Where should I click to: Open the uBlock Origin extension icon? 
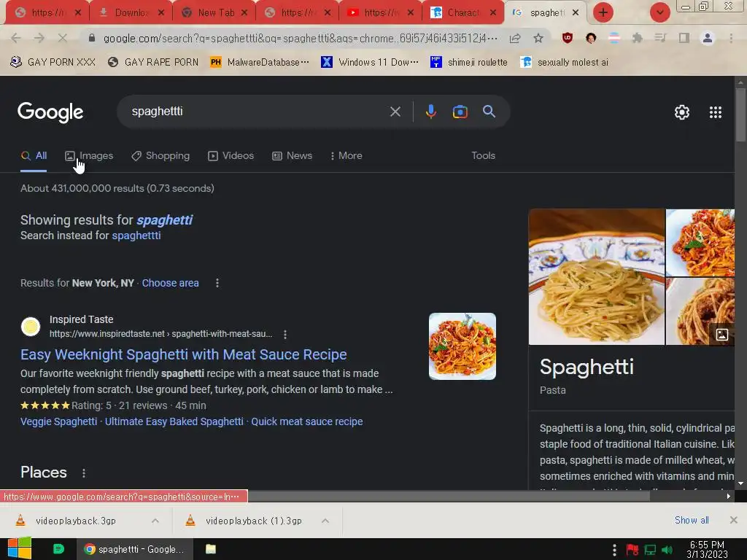(x=567, y=38)
